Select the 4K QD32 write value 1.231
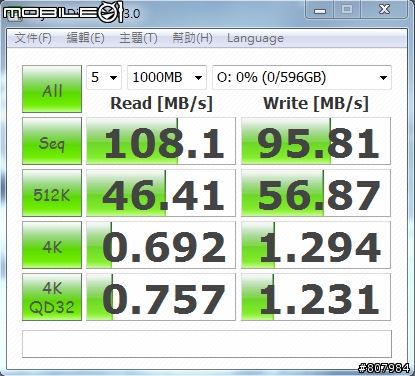Screen dimensions: 415x376 [x=316, y=297]
